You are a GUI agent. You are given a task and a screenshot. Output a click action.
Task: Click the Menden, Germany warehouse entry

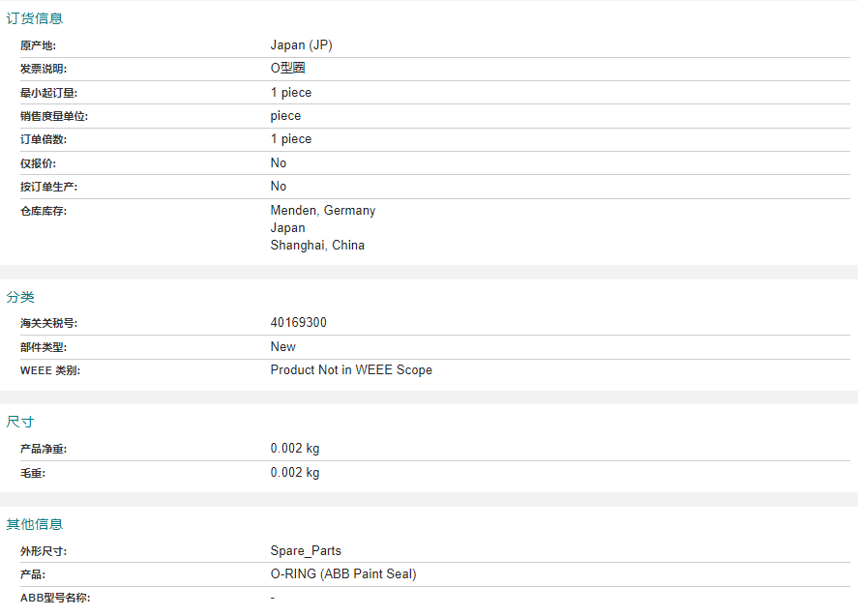(x=323, y=211)
